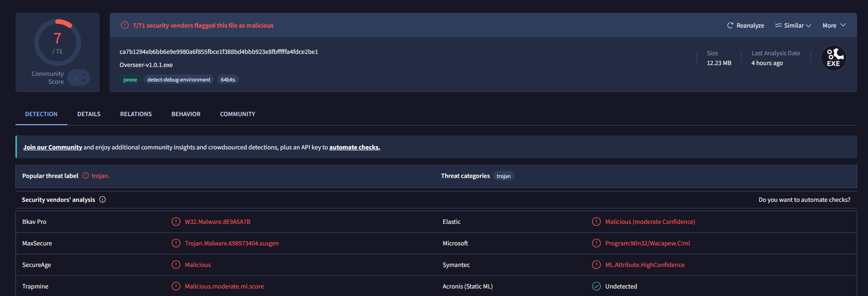Downvote the community score arrow
The image size is (868, 296).
[83, 81]
